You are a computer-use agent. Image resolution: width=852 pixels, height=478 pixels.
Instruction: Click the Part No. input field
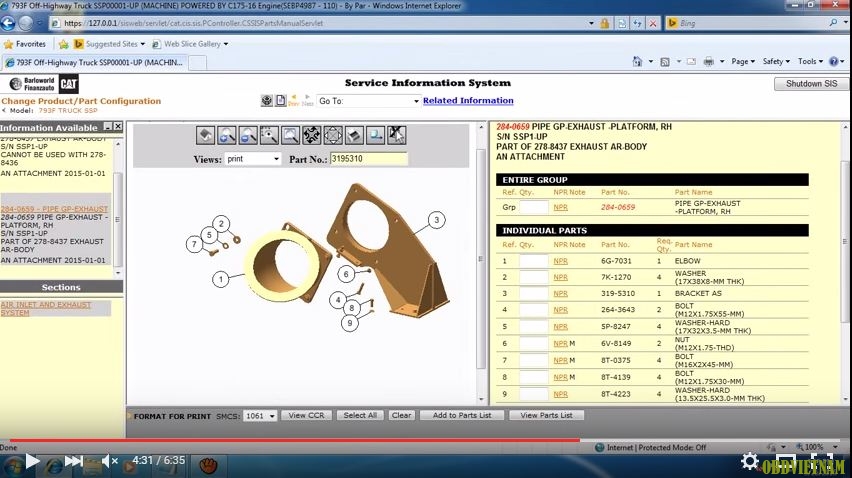click(x=369, y=159)
